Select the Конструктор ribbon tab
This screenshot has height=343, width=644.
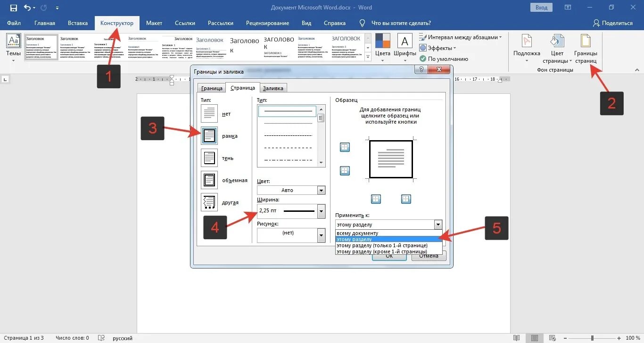(x=117, y=23)
